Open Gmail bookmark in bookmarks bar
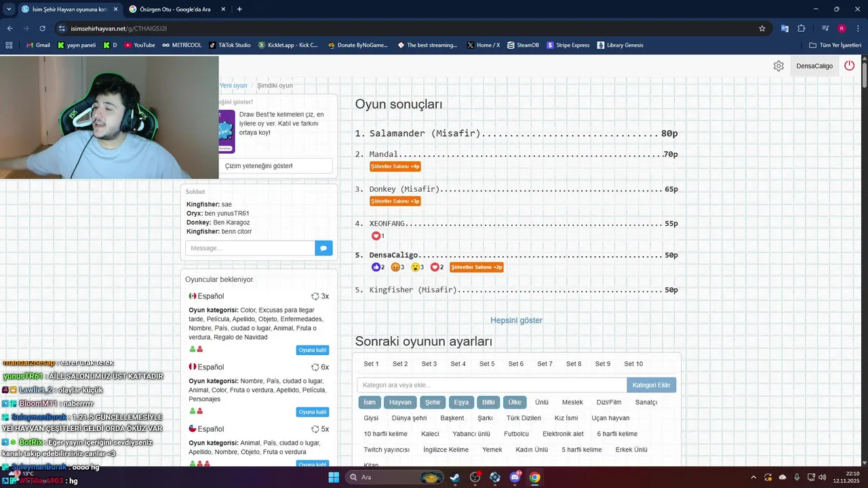868x488 pixels. tap(38, 45)
